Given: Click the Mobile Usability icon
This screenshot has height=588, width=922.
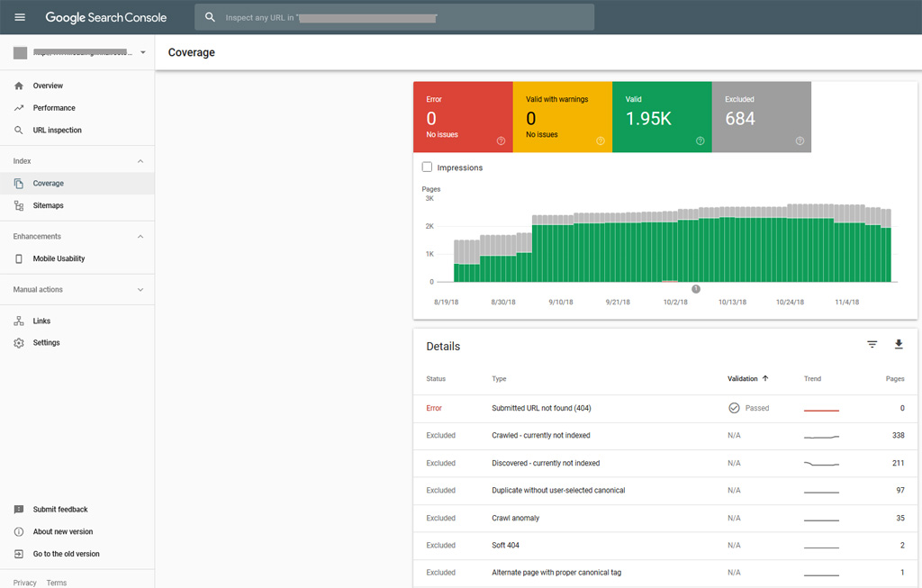Looking at the screenshot, I should point(20,258).
